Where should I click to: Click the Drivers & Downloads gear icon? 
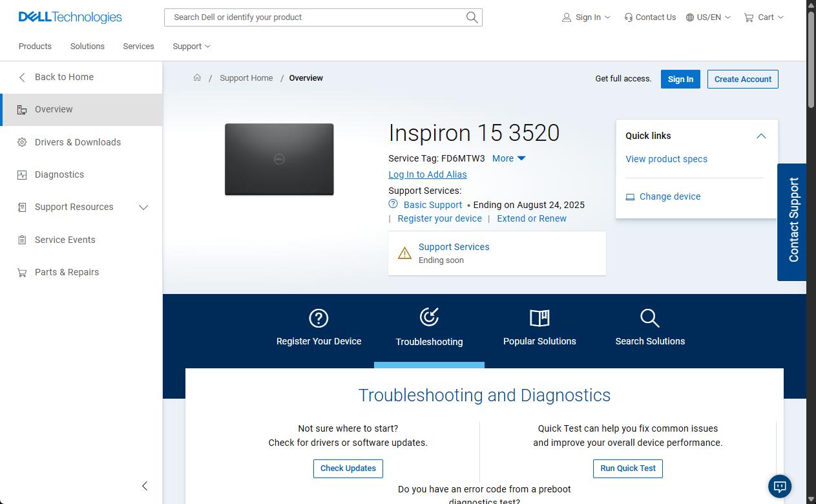[x=22, y=142]
